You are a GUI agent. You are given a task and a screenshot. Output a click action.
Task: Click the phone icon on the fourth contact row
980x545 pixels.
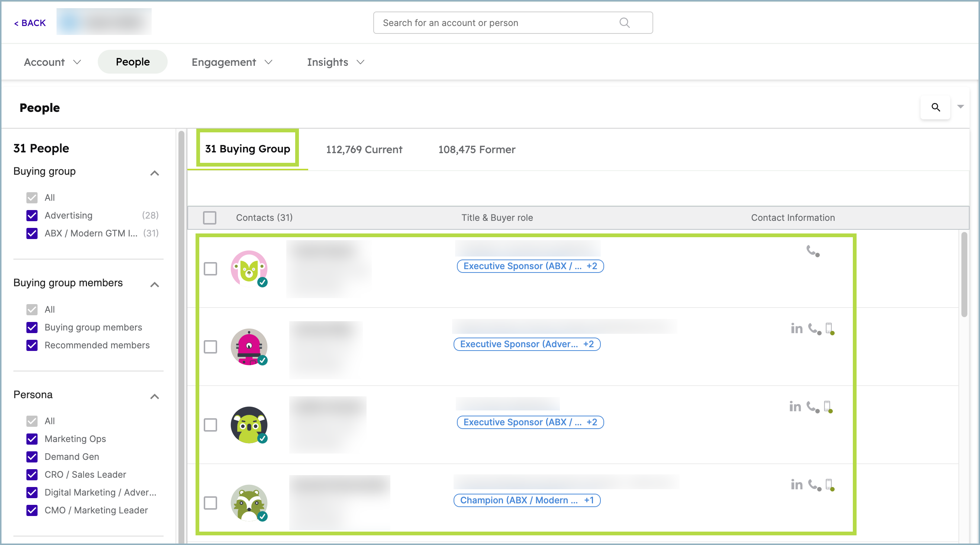click(813, 484)
